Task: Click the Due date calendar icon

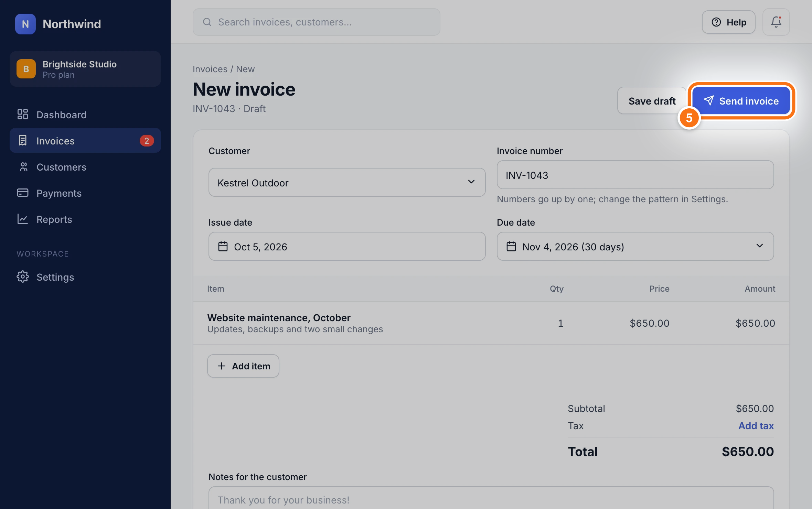Action: 511,247
